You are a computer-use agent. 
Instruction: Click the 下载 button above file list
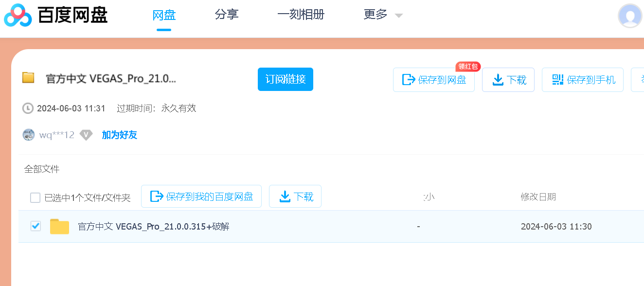[x=295, y=197]
